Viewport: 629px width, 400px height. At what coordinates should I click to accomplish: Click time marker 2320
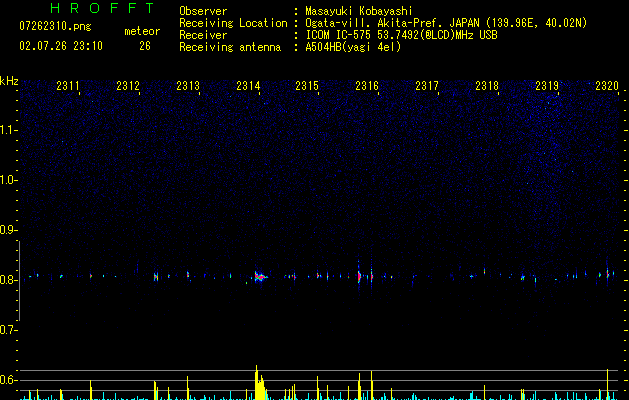(607, 85)
